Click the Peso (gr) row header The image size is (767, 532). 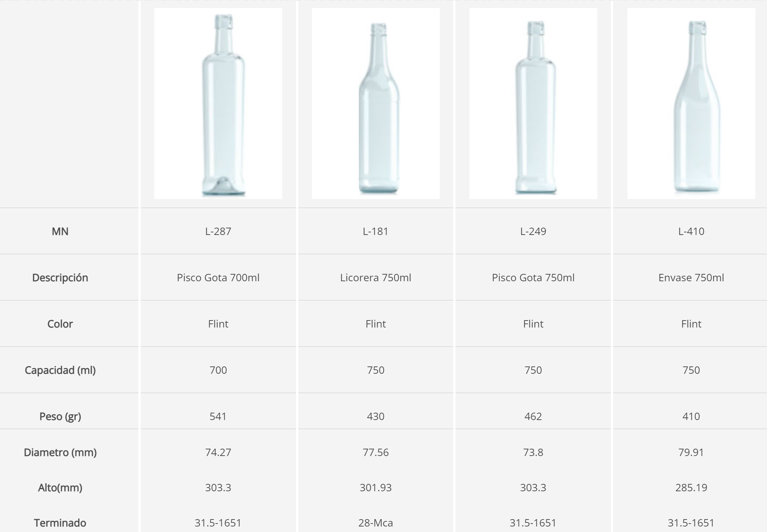tap(60, 416)
